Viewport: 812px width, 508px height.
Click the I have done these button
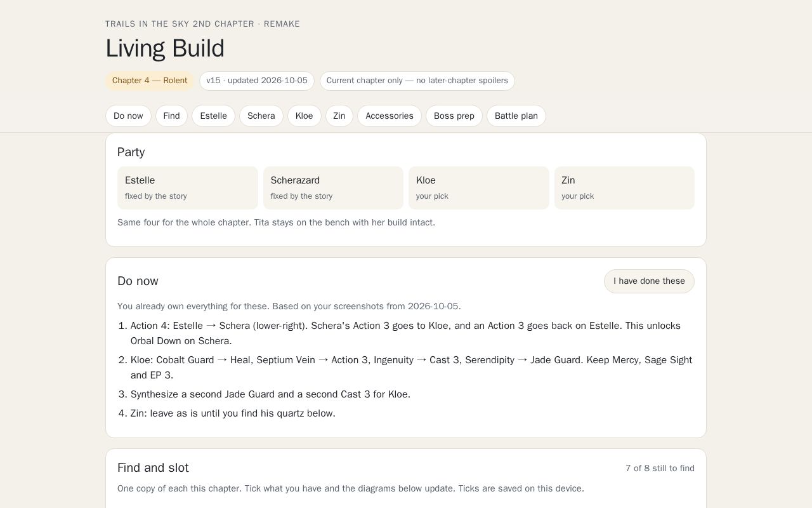click(x=649, y=281)
